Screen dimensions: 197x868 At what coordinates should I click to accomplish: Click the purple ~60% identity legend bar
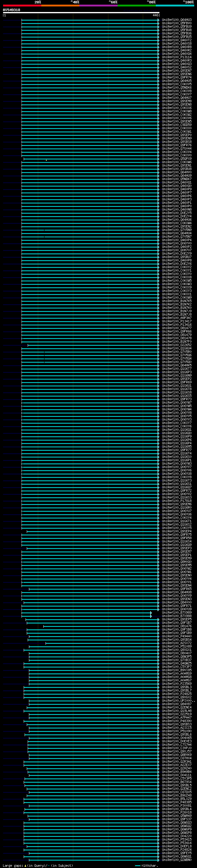tap(98, 6)
